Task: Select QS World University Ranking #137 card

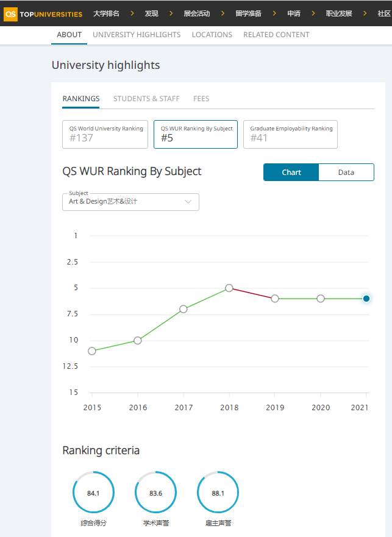Action: click(105, 134)
